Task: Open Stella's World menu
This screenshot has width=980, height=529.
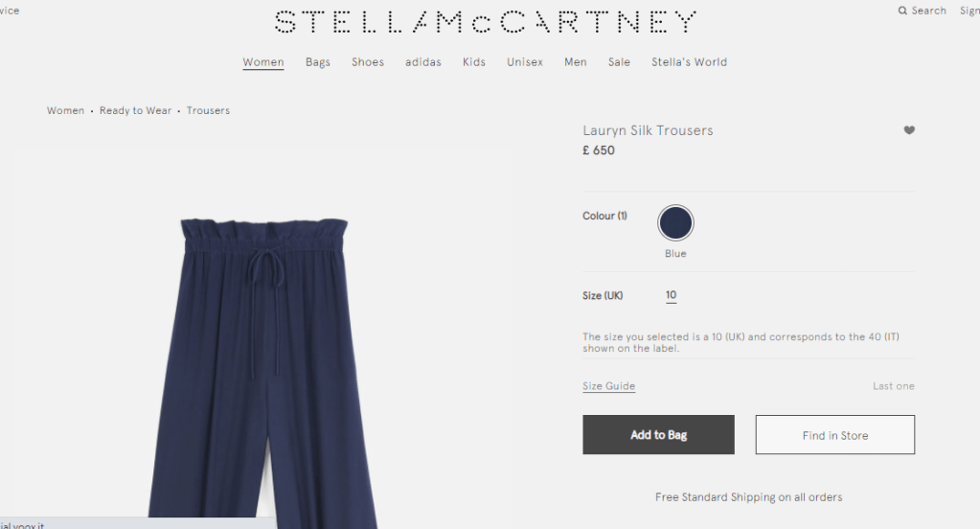Action: (x=690, y=62)
